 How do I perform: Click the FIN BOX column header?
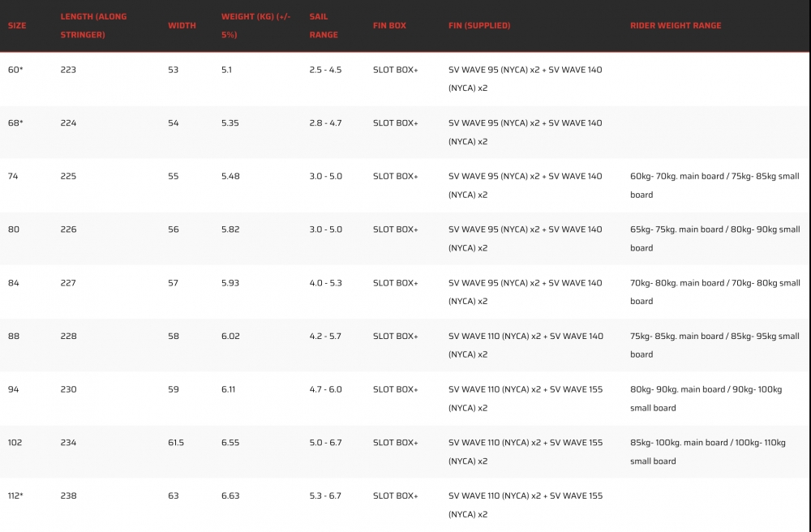click(x=389, y=26)
